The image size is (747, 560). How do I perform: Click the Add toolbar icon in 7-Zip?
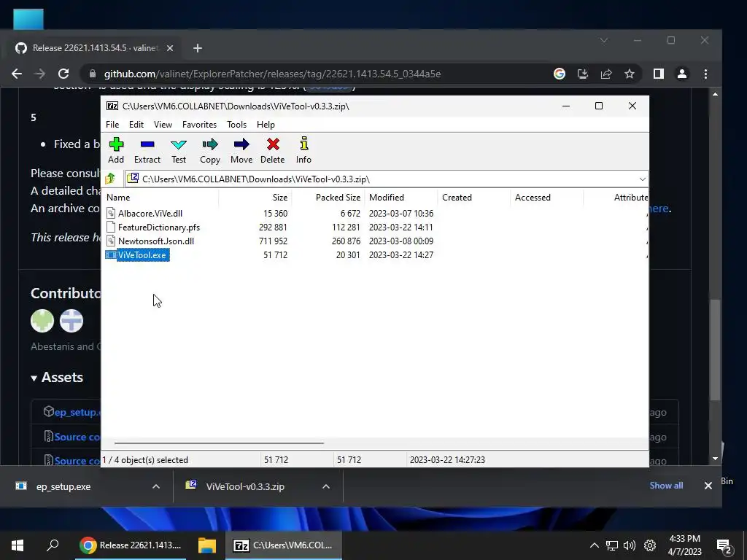(x=116, y=144)
